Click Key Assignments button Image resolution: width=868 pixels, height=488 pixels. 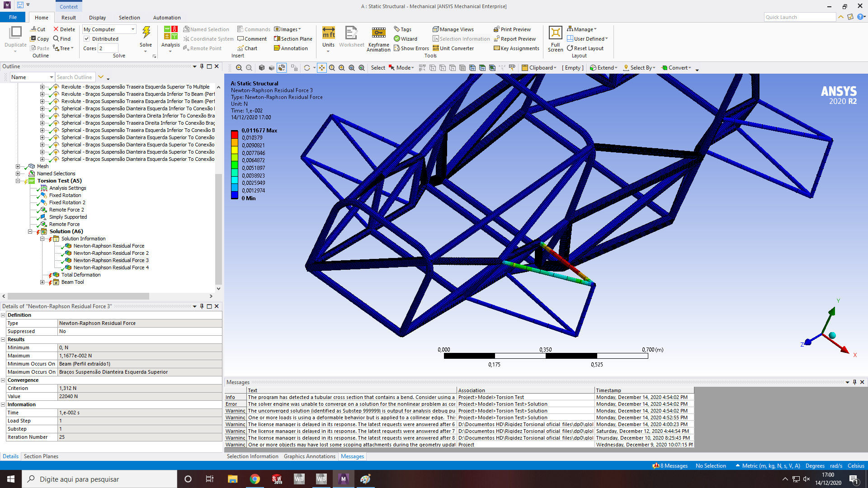[x=516, y=48]
